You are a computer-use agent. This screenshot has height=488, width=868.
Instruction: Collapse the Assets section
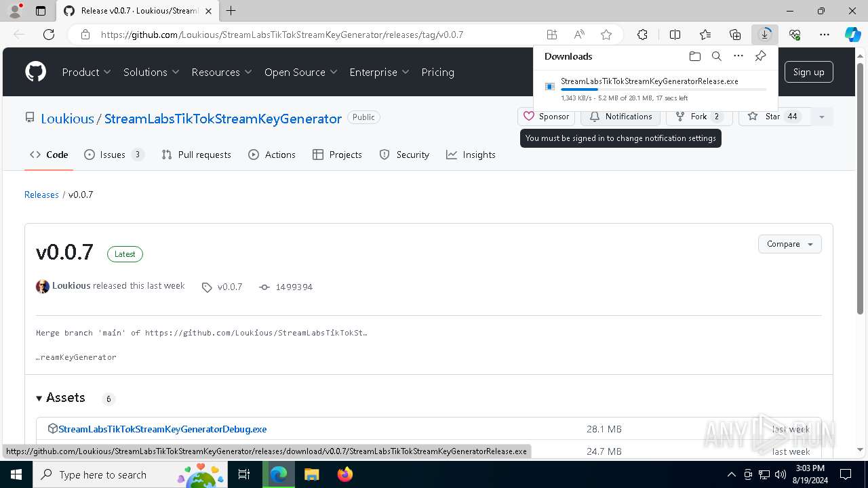(61, 398)
